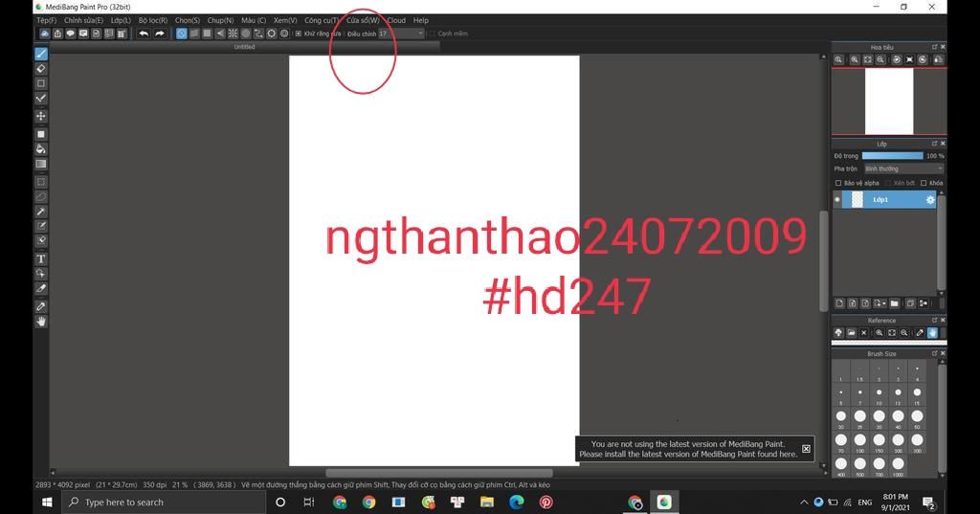This screenshot has width=980, height=514.
Task: Adjust the Độ trong opacity slider
Action: click(893, 156)
